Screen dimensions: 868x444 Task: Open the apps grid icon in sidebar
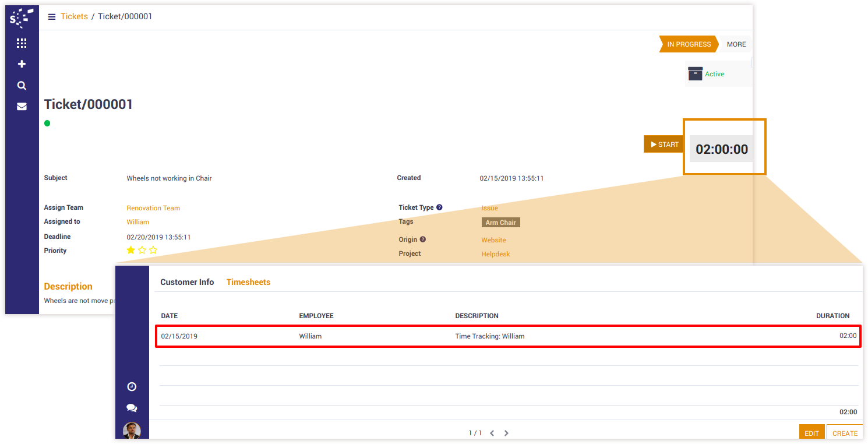(x=22, y=43)
